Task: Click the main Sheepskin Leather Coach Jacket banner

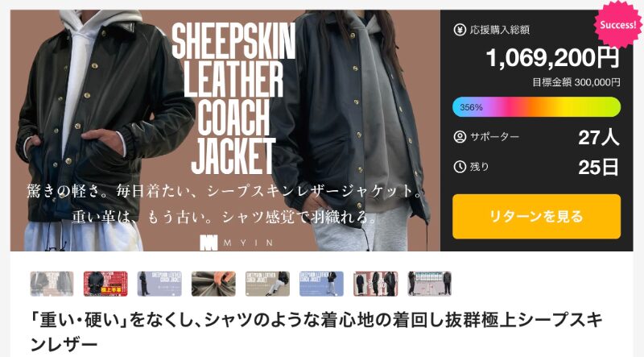Action: [x=225, y=131]
